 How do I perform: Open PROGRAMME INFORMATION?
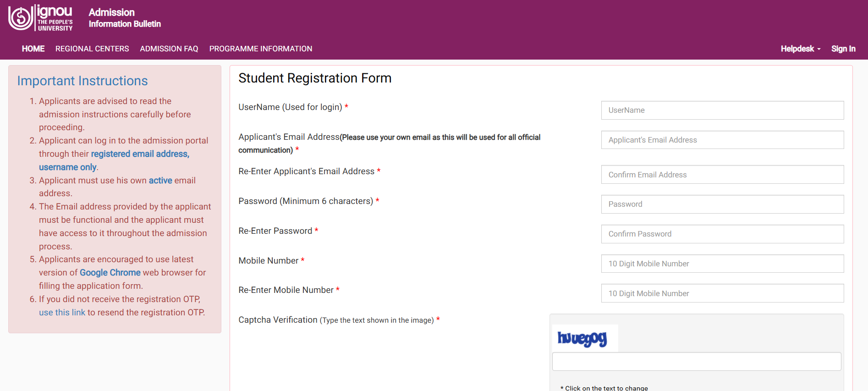click(260, 49)
